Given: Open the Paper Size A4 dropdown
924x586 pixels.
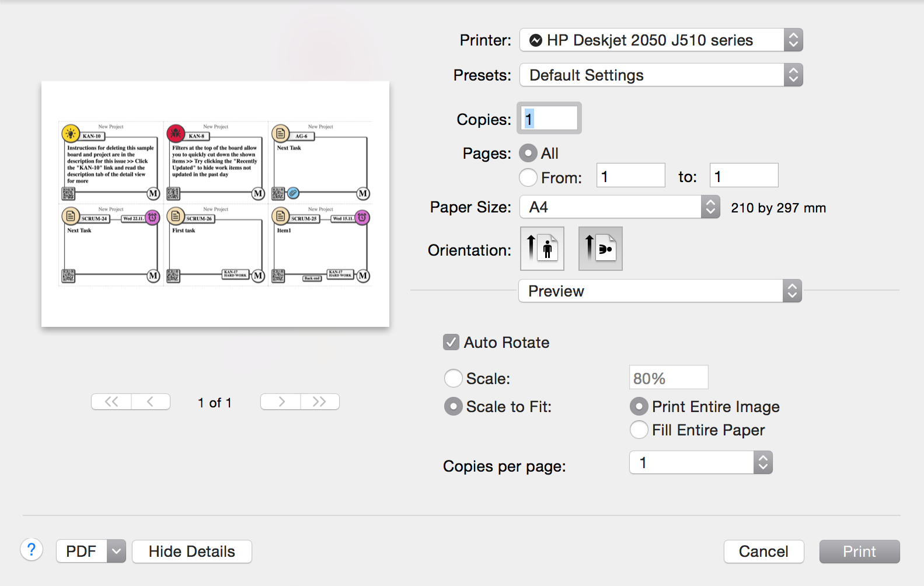Looking at the screenshot, I should pyautogui.click(x=619, y=207).
